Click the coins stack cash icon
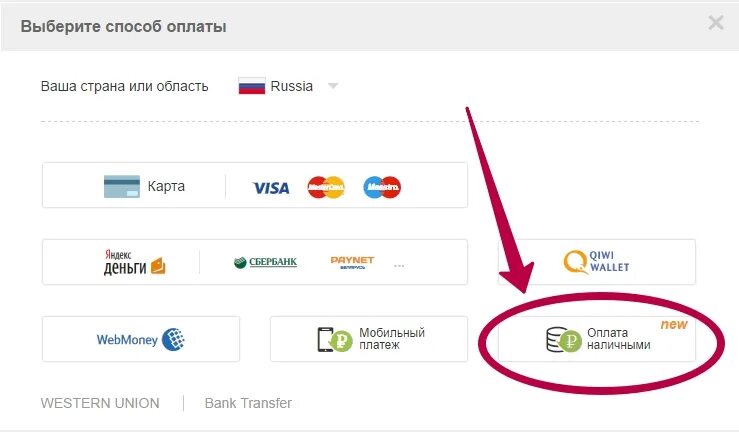This screenshot has height=432, width=739. 564,340
